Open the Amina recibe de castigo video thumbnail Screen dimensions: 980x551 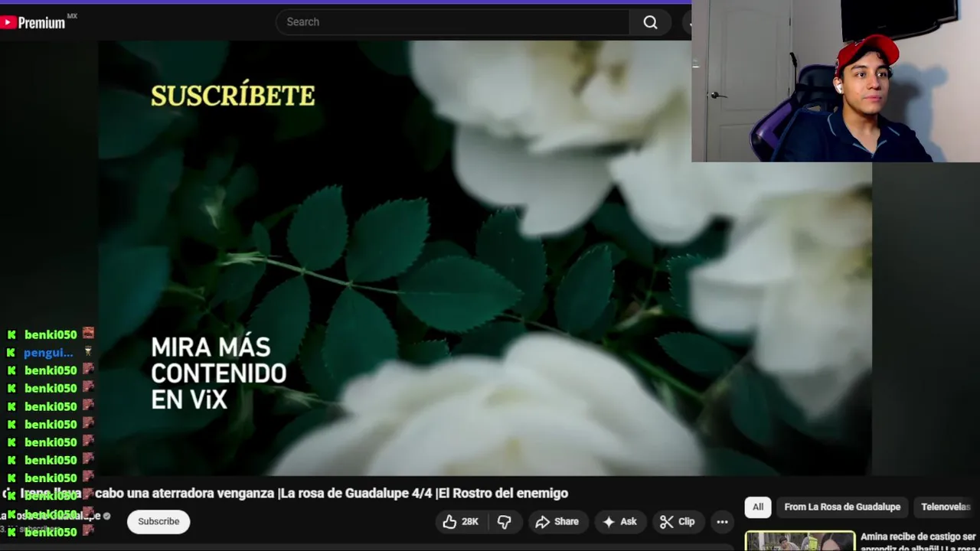800,541
